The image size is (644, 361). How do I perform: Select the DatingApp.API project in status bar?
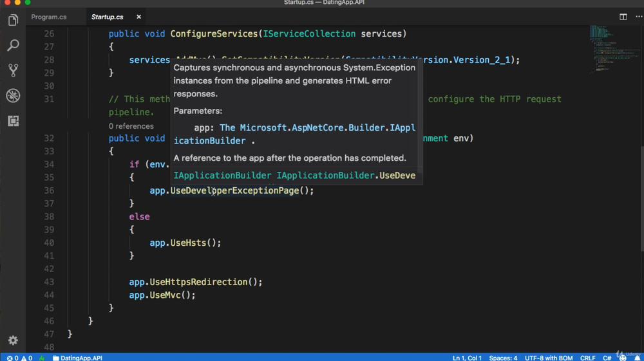78,358
